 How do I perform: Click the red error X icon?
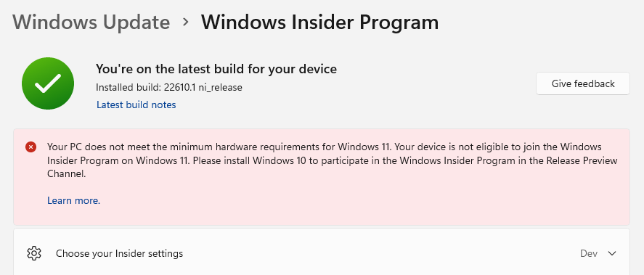(x=30, y=147)
